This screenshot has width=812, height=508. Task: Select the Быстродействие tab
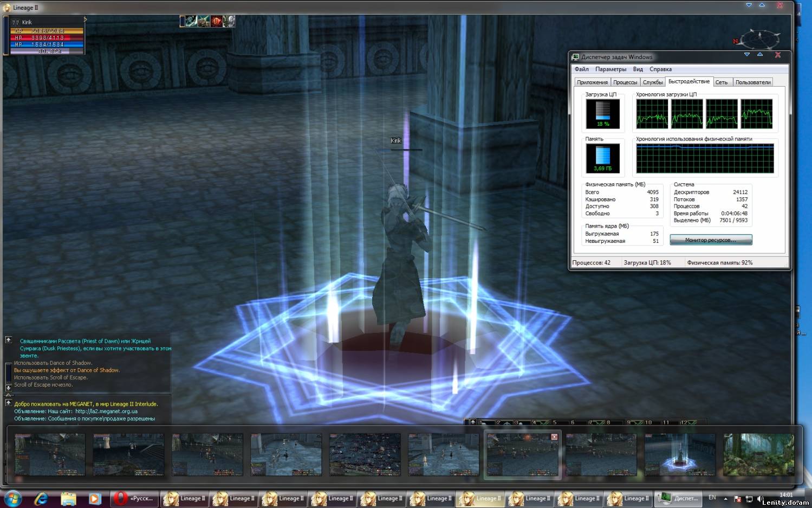coord(689,81)
